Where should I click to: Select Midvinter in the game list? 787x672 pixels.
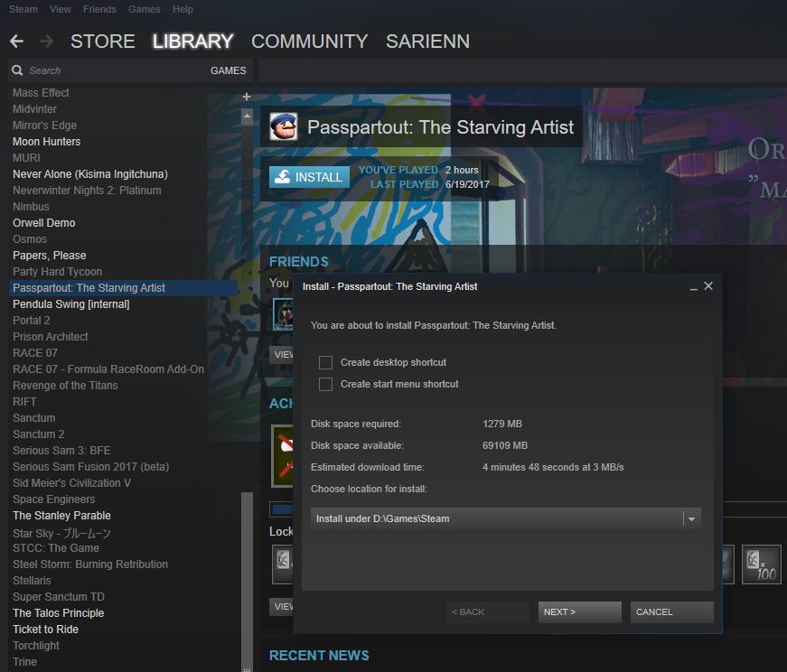34,109
